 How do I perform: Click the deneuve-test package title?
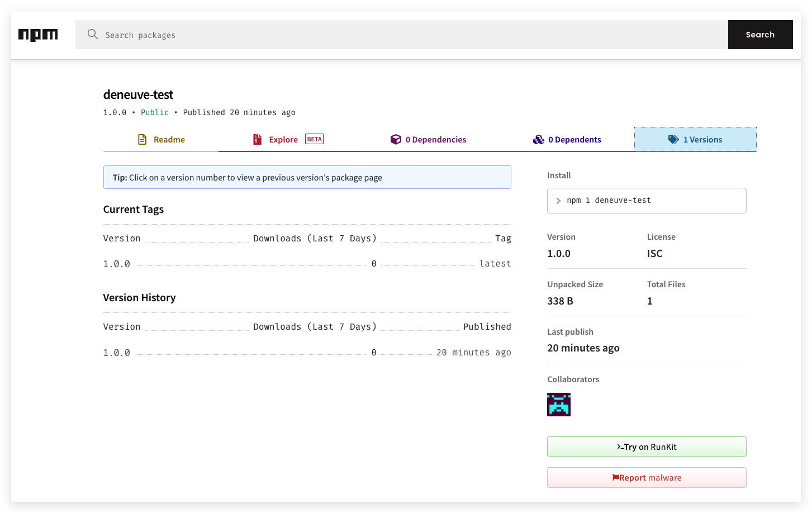139,94
